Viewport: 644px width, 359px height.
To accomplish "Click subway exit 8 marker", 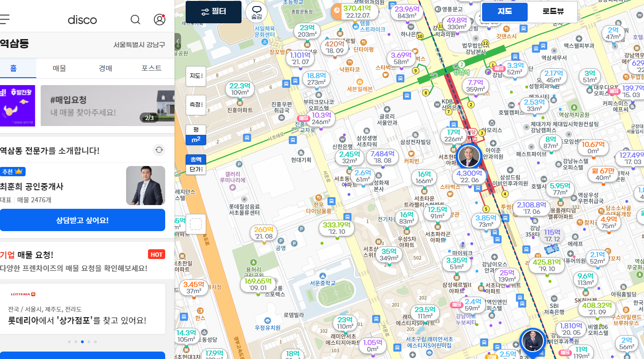I will click(425, 93).
